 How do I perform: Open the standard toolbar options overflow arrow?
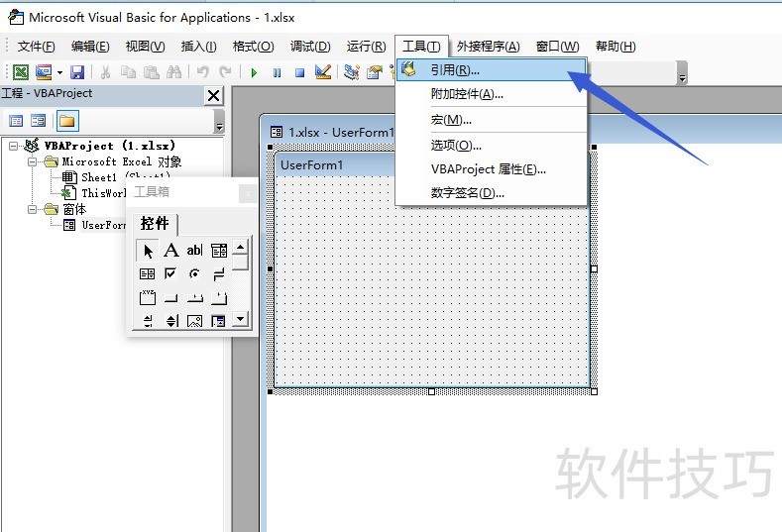(682, 72)
